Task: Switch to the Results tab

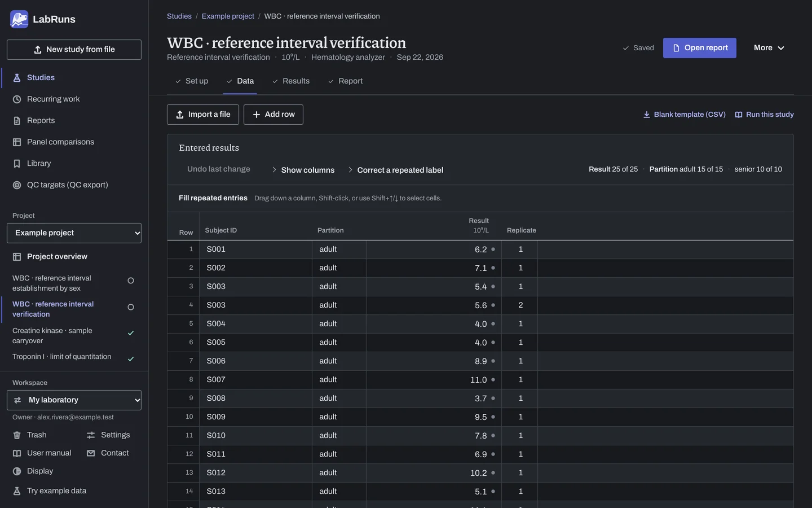Action: [x=291, y=81]
